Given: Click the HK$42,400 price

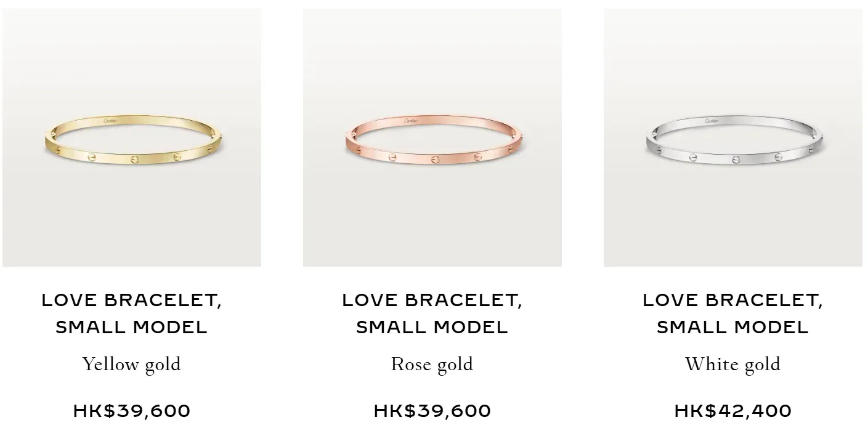Looking at the screenshot, I should click(733, 411).
